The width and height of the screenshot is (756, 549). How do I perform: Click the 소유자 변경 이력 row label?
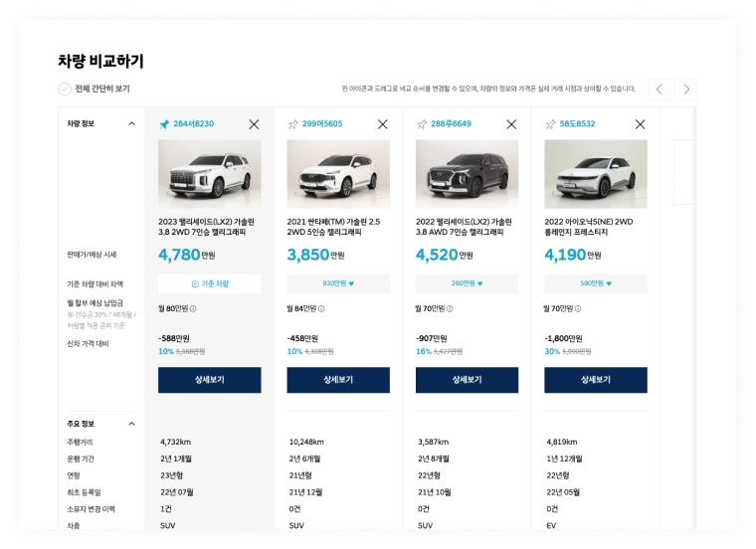click(91, 509)
